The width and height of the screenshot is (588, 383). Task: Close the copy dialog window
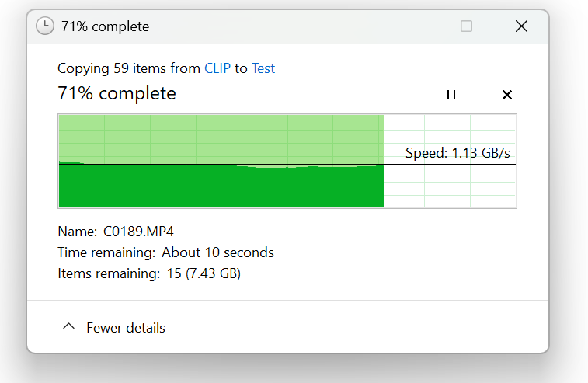tap(521, 26)
